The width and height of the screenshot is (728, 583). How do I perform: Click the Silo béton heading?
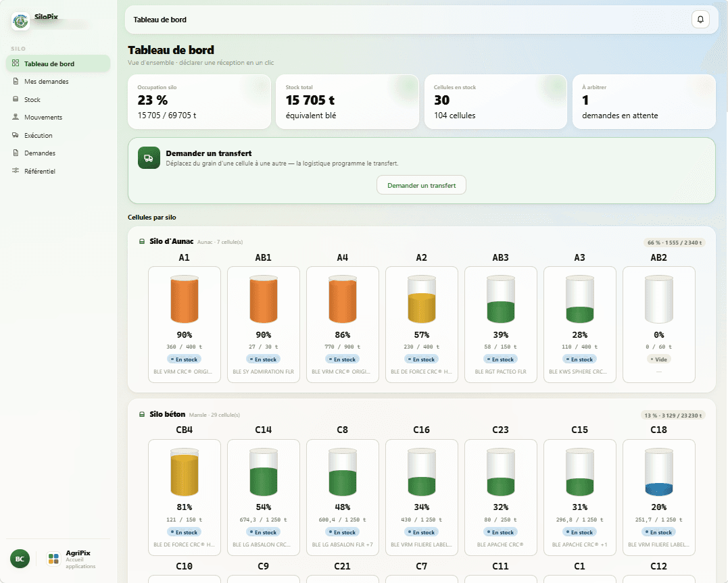coord(167,414)
